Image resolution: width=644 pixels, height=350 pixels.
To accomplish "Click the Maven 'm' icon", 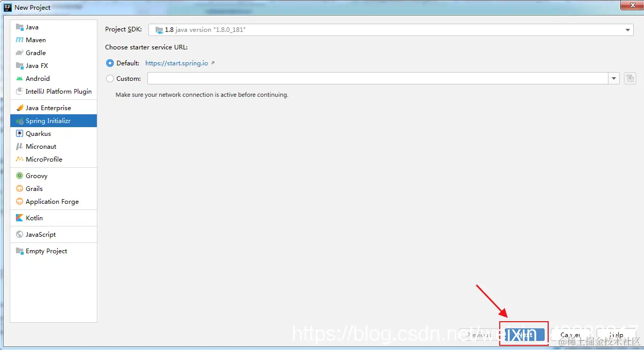I will [x=20, y=40].
